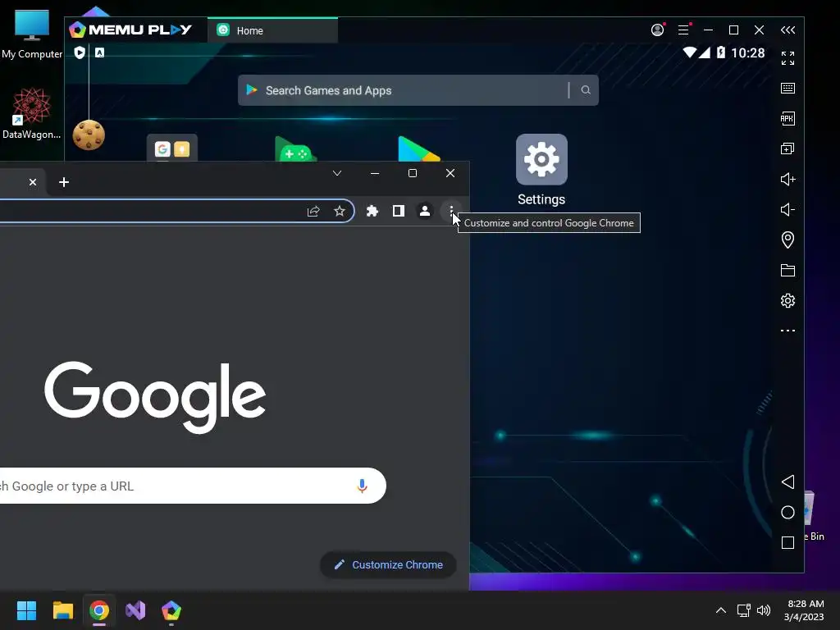Image resolution: width=840 pixels, height=630 pixels.
Task: Open MEmu keyboard mapping icon
Action: click(787, 88)
